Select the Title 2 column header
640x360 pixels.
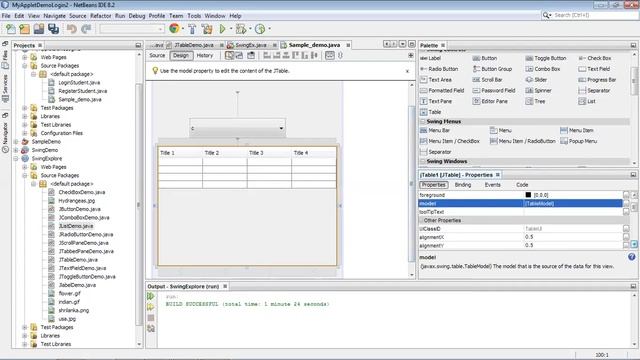pos(224,153)
